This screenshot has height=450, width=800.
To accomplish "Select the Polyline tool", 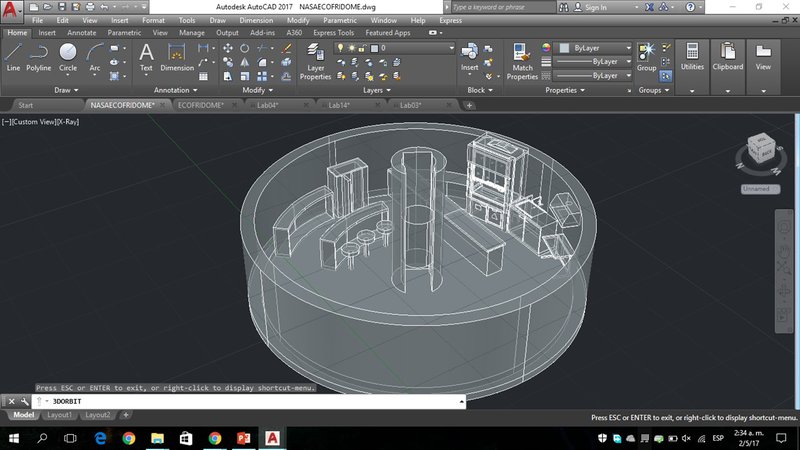I will (39, 56).
